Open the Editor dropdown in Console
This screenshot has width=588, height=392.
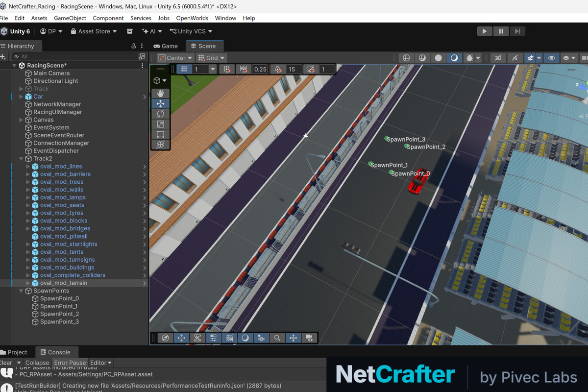tap(101, 363)
